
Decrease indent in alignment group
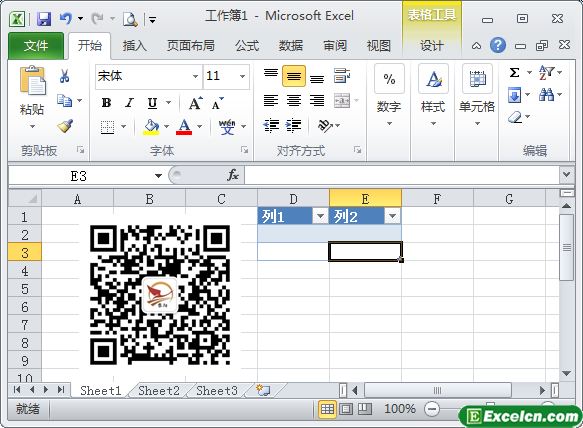[x=271, y=126]
